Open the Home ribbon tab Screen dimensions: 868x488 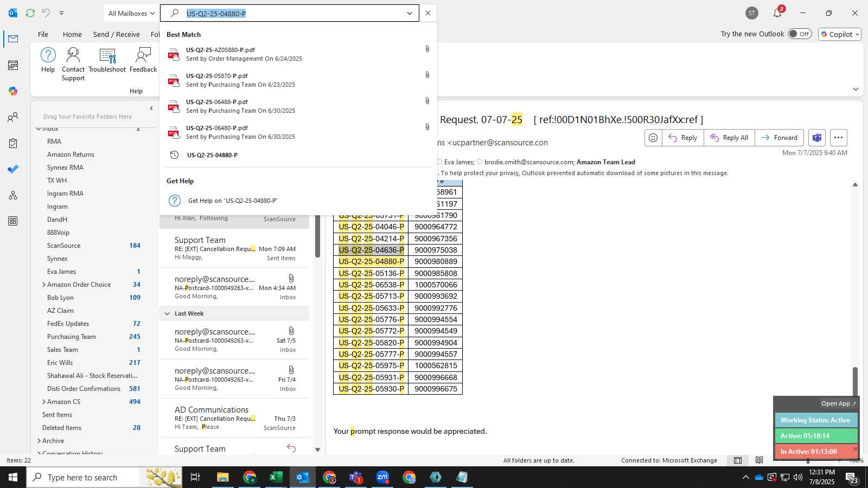[72, 34]
